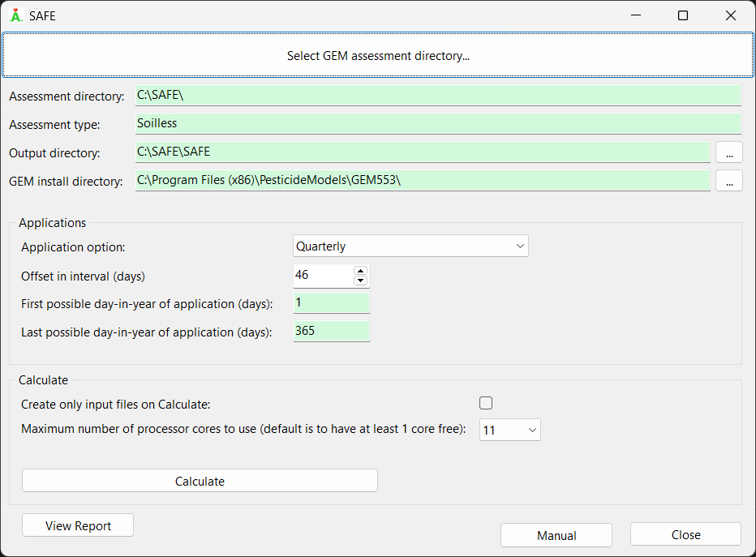Browse for Output directory with ellipsis button
Image resolution: width=756 pixels, height=557 pixels.
click(x=728, y=152)
